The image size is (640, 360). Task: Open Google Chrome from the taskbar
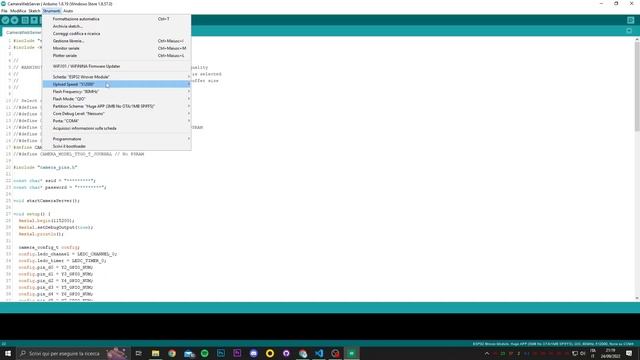pos(172,353)
